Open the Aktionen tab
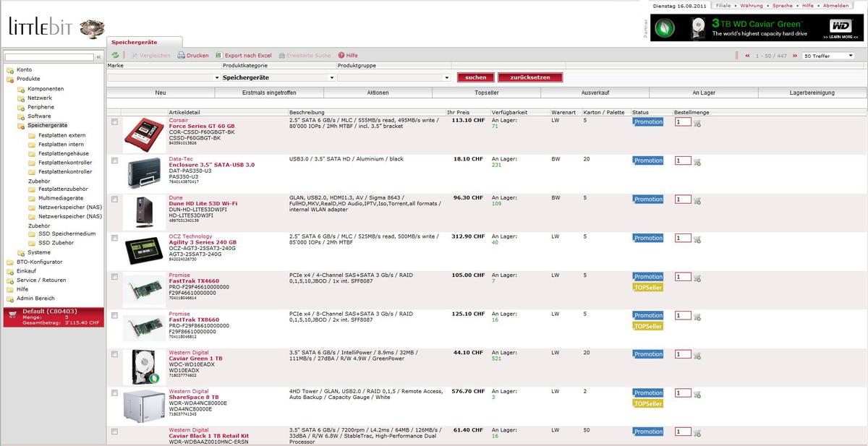The width and height of the screenshot is (868, 446). pyautogui.click(x=378, y=93)
